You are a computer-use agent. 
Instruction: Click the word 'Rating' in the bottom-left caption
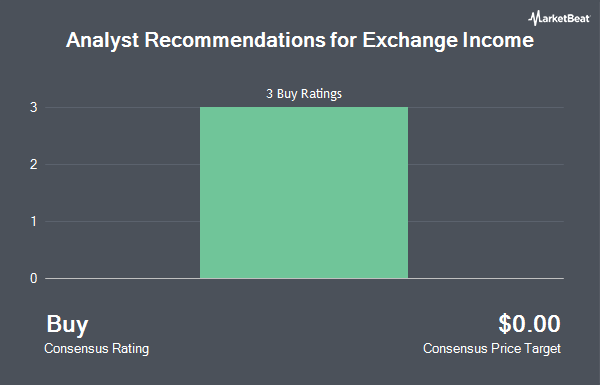pyautogui.click(x=130, y=349)
